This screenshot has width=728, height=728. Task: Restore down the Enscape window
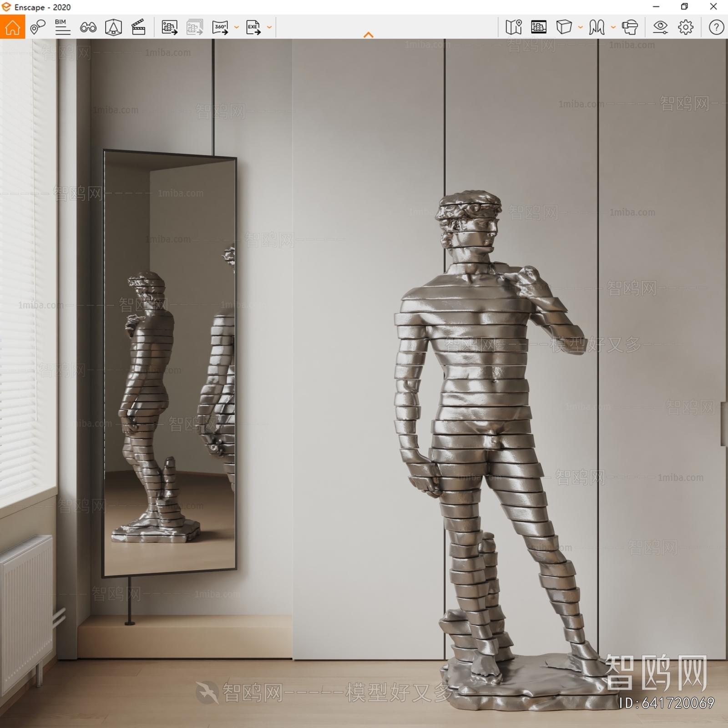(684, 7)
